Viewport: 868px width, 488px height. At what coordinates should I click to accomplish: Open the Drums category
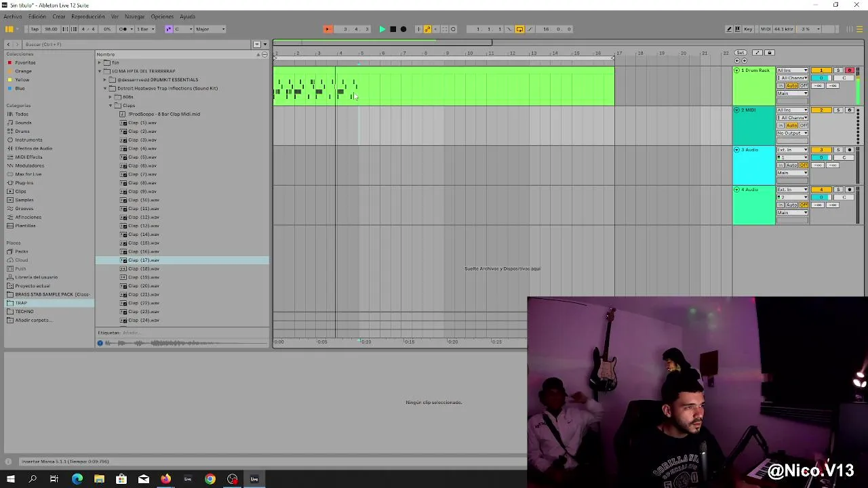click(x=22, y=131)
